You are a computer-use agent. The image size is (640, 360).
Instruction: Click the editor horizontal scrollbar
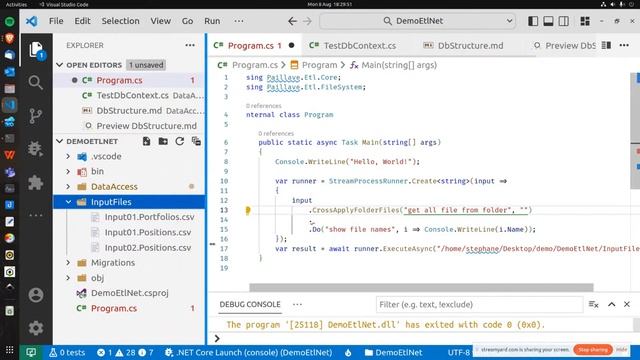point(421,287)
